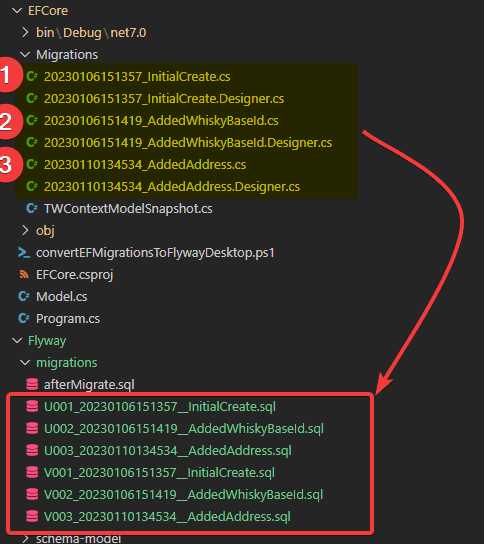Click C# icon of 20230106151357_InitialCreate.Designer.cs
This screenshot has width=484, height=544.
[32, 99]
